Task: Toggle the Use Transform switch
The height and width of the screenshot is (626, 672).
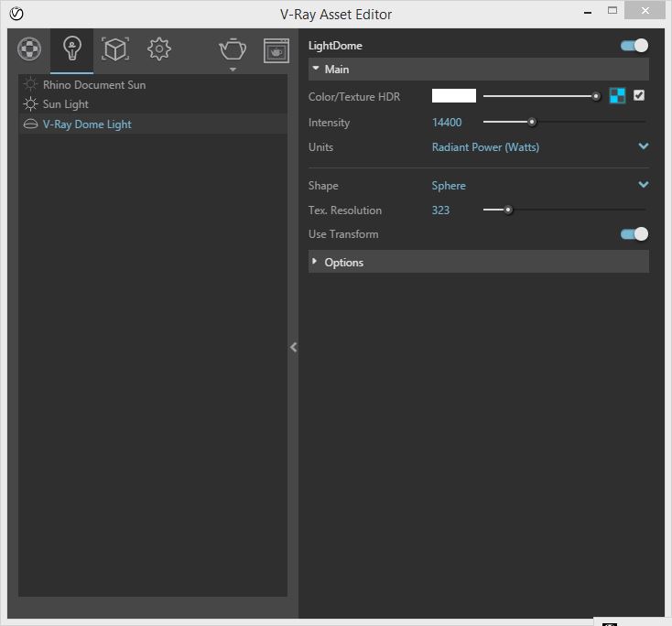Action: click(634, 234)
